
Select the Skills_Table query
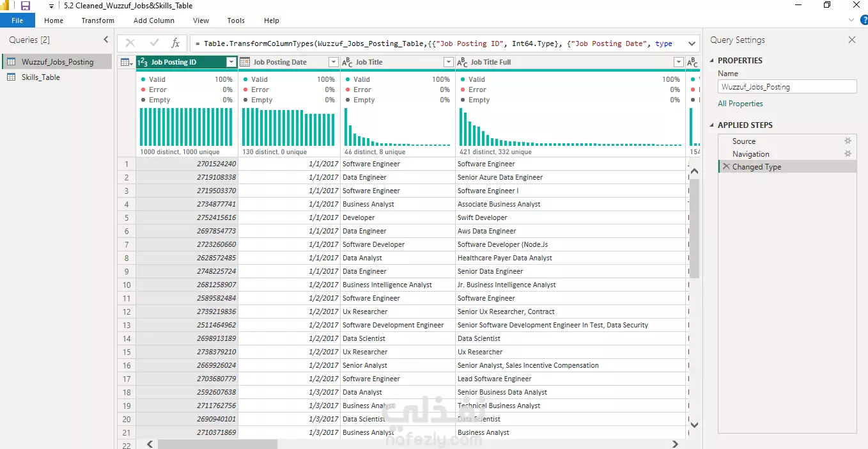pos(41,77)
